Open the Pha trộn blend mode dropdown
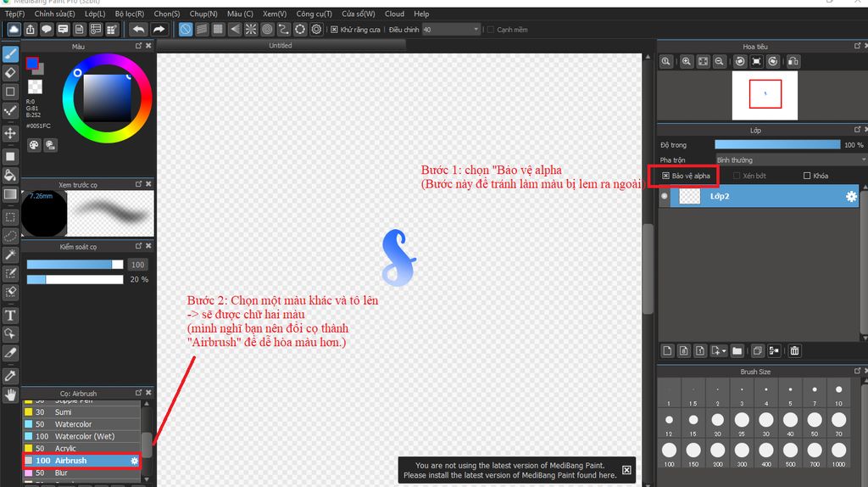Viewport: 868px width, 487px height. coord(791,160)
